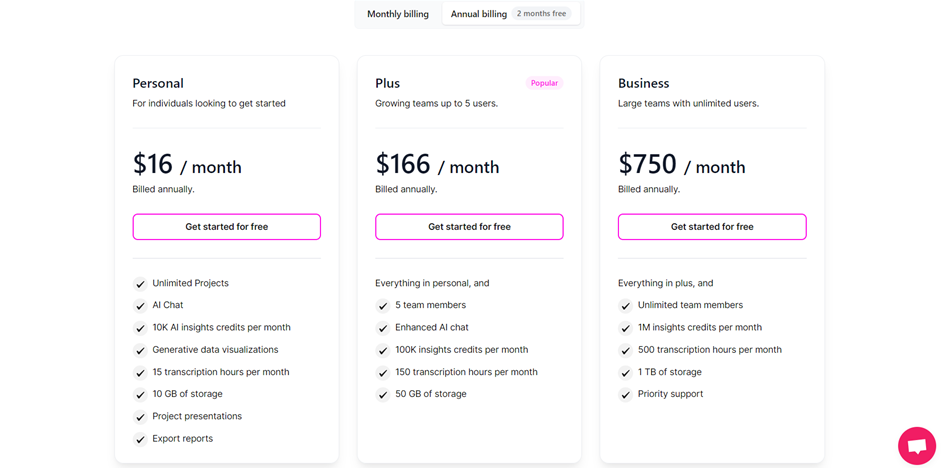Get started for free on Plus plan
The width and height of the screenshot is (944, 468).
click(x=469, y=227)
